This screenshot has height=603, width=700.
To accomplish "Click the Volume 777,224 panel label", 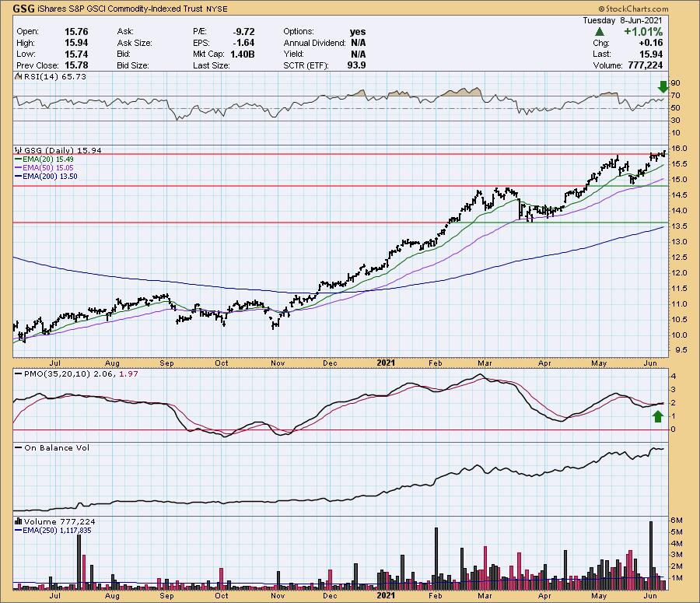I will tap(59, 521).
